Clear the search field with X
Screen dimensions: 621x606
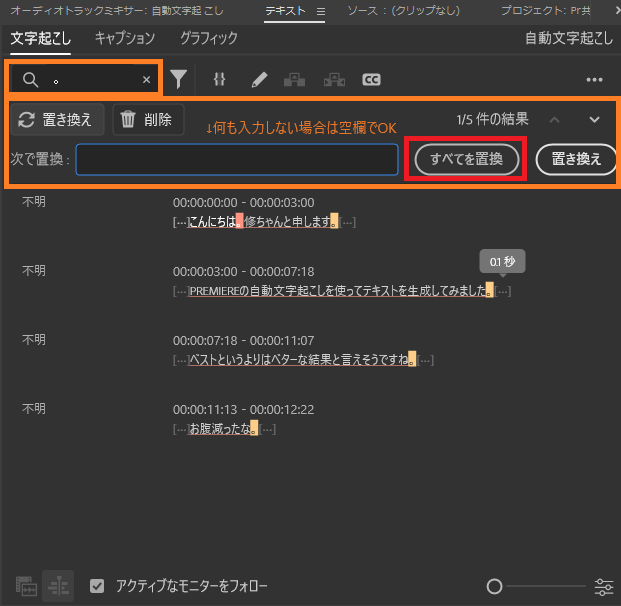point(146,80)
